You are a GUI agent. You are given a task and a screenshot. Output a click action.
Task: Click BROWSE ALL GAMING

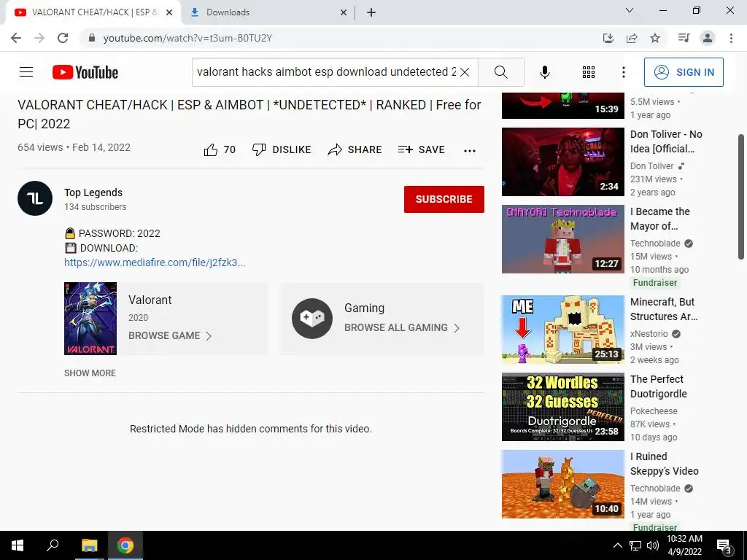coord(402,327)
